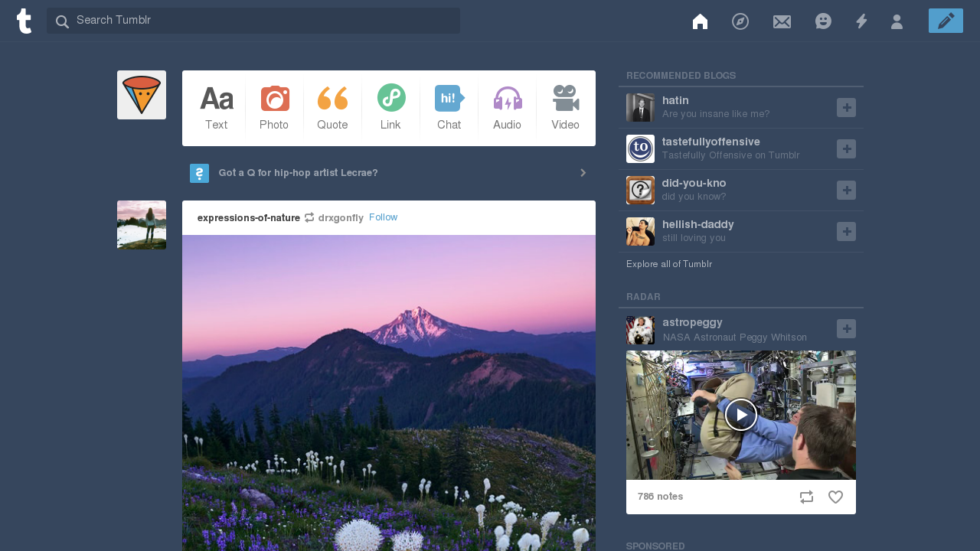Follow the drxgonfly blog

[383, 217]
